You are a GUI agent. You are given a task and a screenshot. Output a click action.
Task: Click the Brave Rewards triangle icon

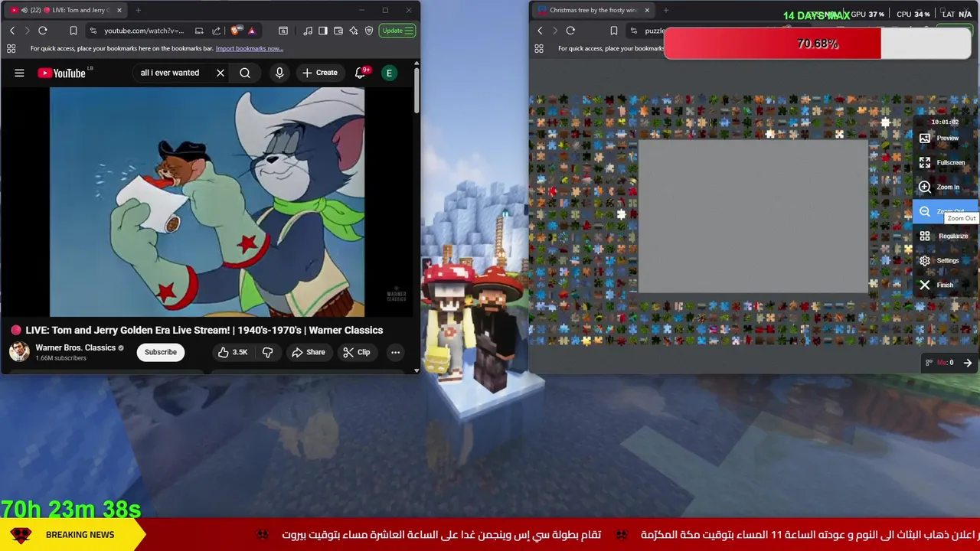[252, 31]
